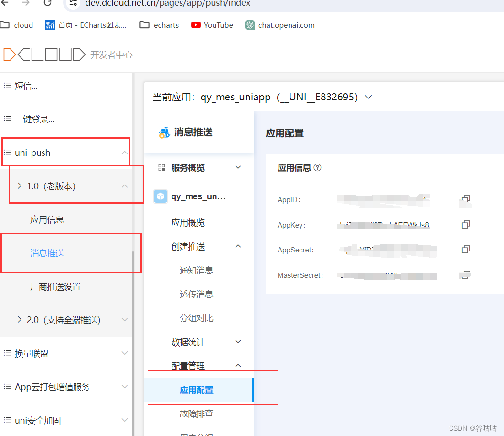The image size is (504, 436).
Task: Click the 服务概览 grid icon
Action: [x=161, y=168]
